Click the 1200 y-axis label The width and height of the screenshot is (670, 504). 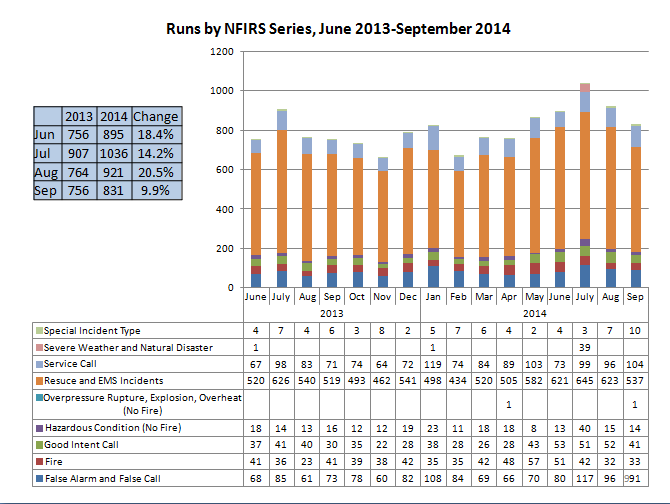(x=222, y=51)
